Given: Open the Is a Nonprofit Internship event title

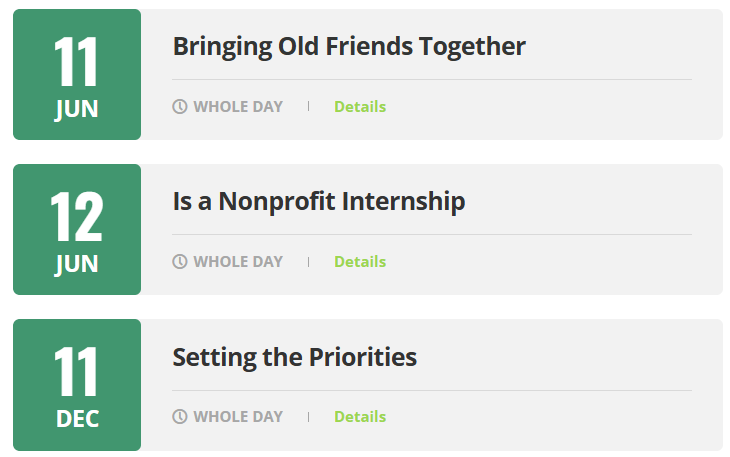Looking at the screenshot, I should (318, 201).
